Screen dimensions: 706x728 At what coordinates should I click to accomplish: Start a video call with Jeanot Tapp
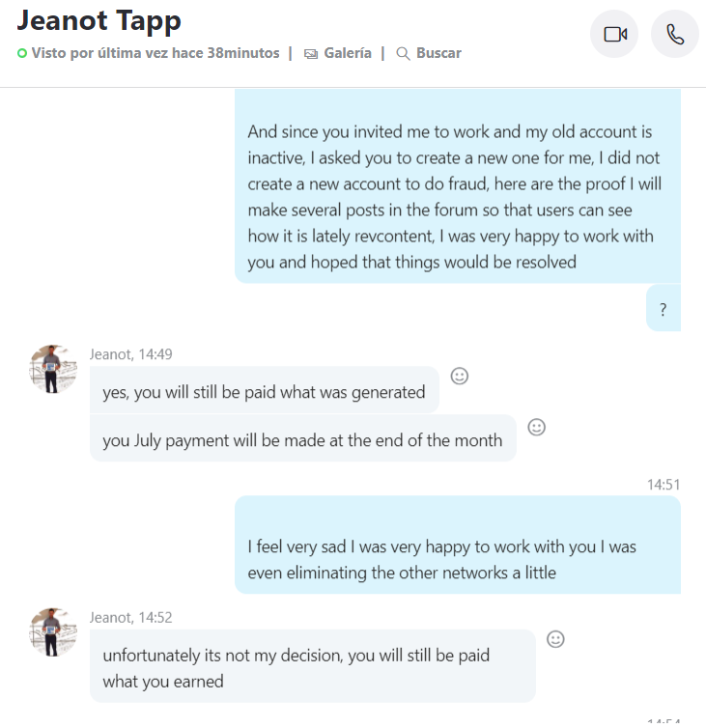coord(614,34)
